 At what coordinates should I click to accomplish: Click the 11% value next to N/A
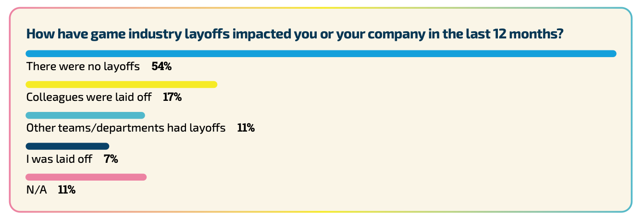[66, 190]
